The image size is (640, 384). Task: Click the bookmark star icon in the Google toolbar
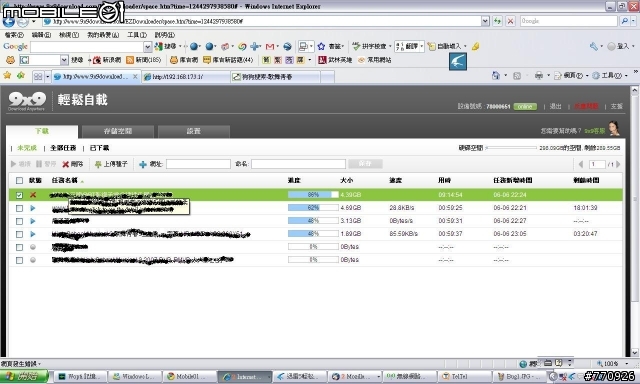pyautogui.click(x=321, y=47)
